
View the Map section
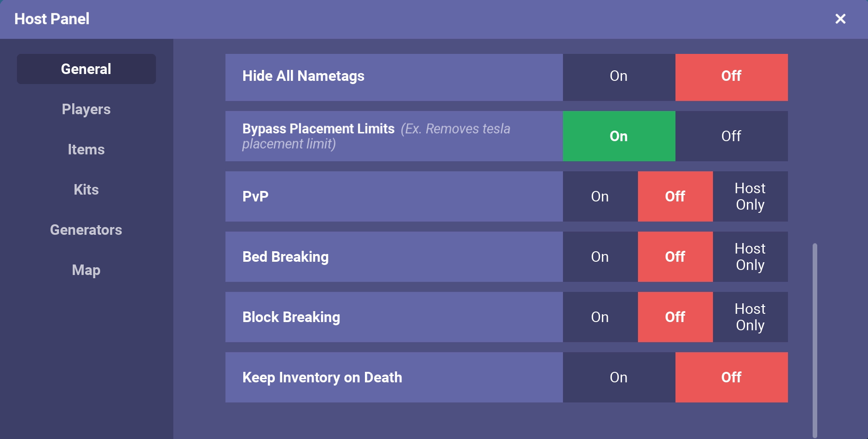[x=86, y=270]
